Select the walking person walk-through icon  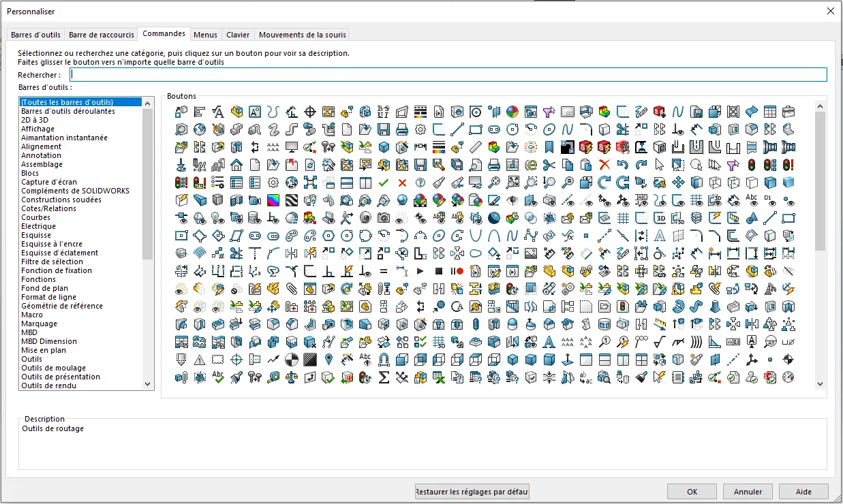pyautogui.click(x=347, y=218)
